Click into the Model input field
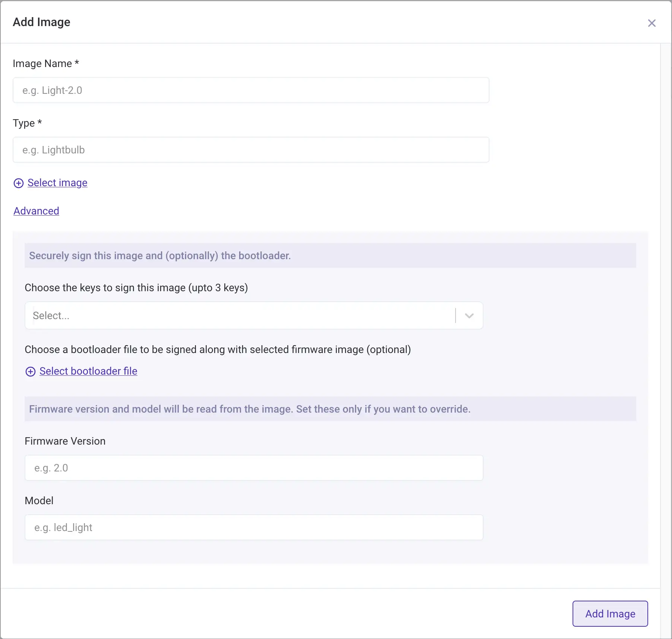This screenshot has width=672, height=639. [254, 528]
